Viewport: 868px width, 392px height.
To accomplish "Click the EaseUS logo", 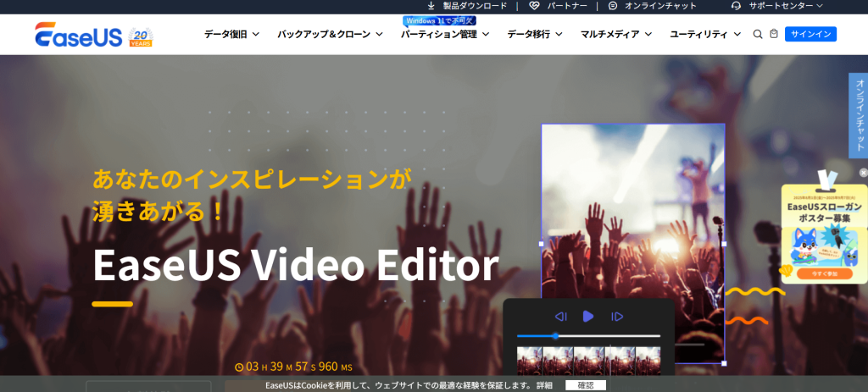I will pyautogui.click(x=78, y=35).
